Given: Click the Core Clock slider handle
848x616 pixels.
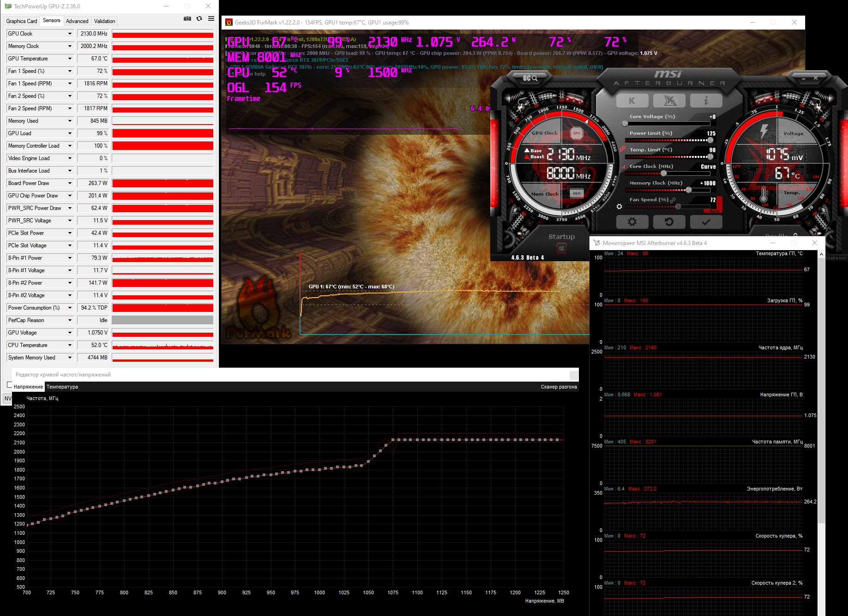Looking at the screenshot, I should click(663, 173).
